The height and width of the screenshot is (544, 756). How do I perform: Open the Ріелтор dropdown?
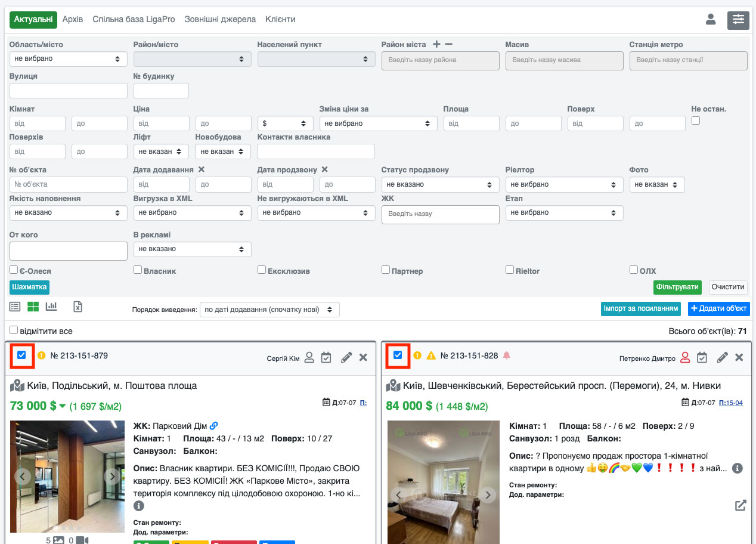(565, 184)
